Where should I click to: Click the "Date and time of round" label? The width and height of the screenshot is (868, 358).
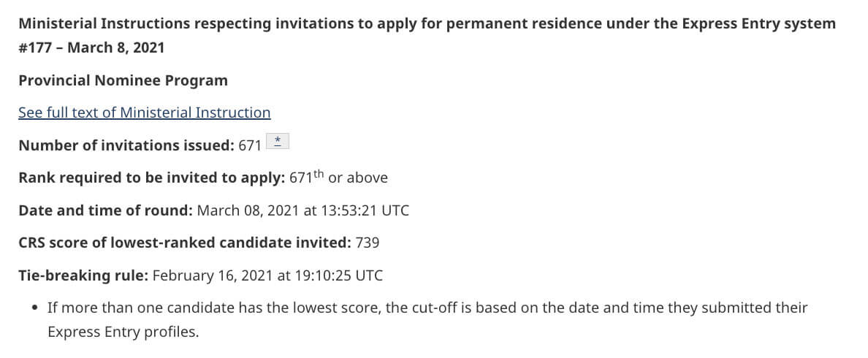click(105, 210)
